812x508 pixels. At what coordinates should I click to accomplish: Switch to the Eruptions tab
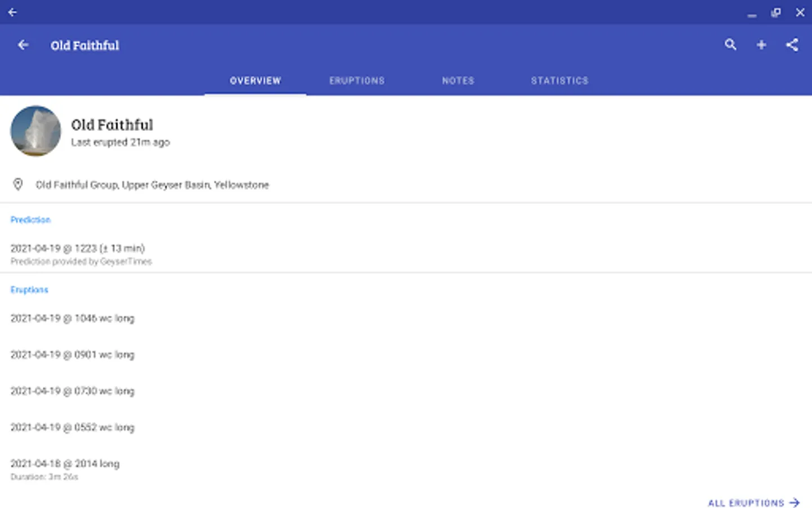pyautogui.click(x=357, y=81)
